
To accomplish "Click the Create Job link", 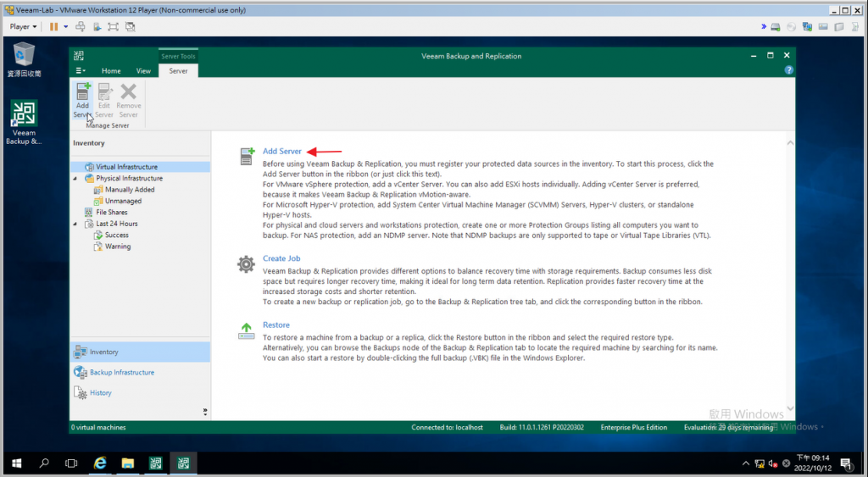I will (x=281, y=258).
